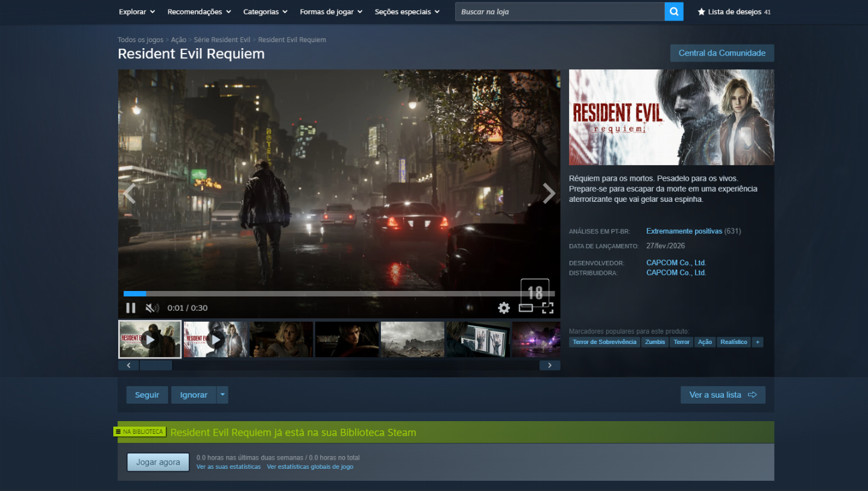The height and width of the screenshot is (491, 868).
Task: Click the thumbnail strip scrollbar handle
Action: tap(156, 365)
